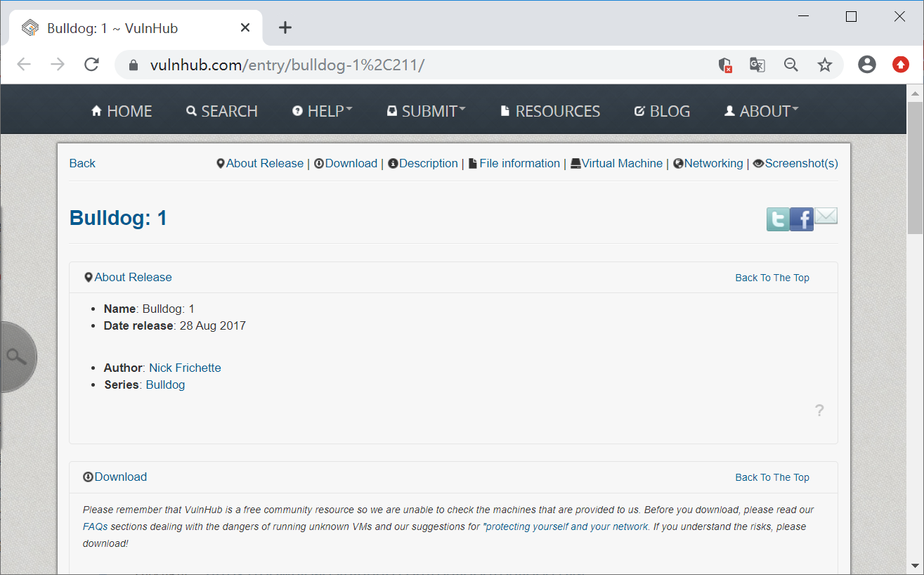
Task: Click the red update arrow icon
Action: [x=901, y=65]
